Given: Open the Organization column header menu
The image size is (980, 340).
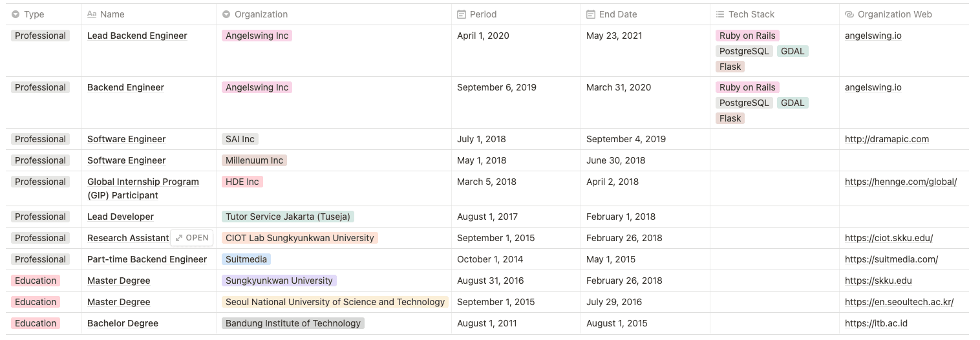Looking at the screenshot, I should [261, 14].
